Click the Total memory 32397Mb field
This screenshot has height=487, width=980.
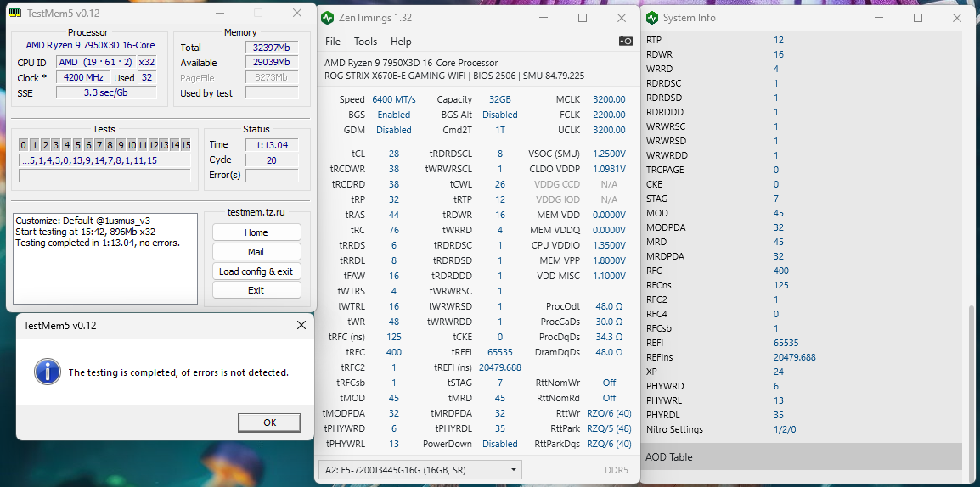(271, 48)
